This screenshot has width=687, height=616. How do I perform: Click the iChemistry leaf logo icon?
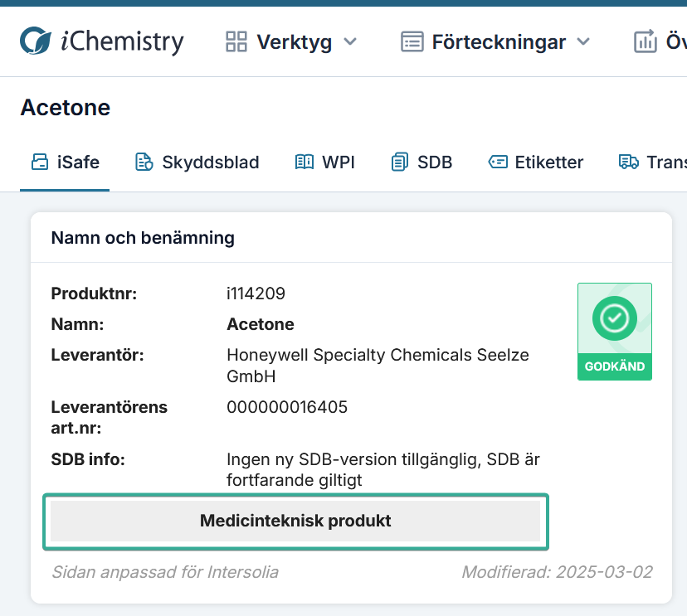pyautogui.click(x=36, y=41)
